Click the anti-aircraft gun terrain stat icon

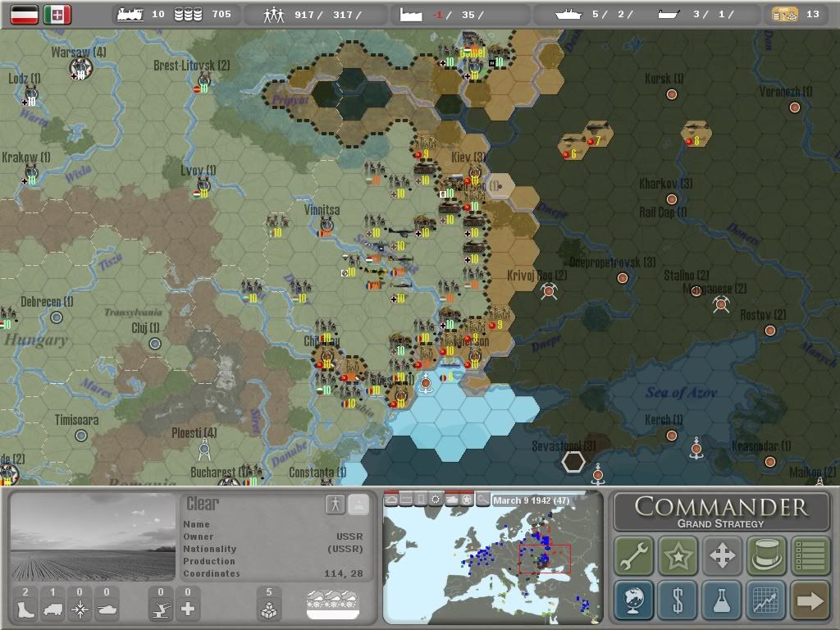pos(161,609)
